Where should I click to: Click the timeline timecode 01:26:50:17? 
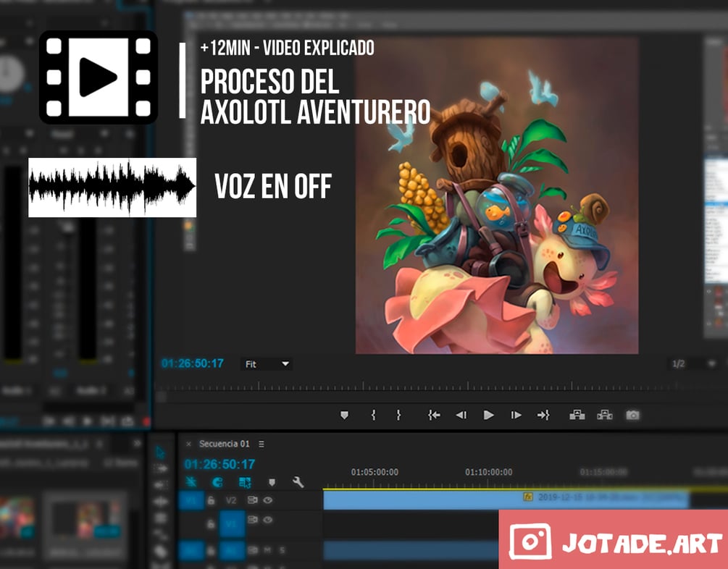[x=219, y=464]
